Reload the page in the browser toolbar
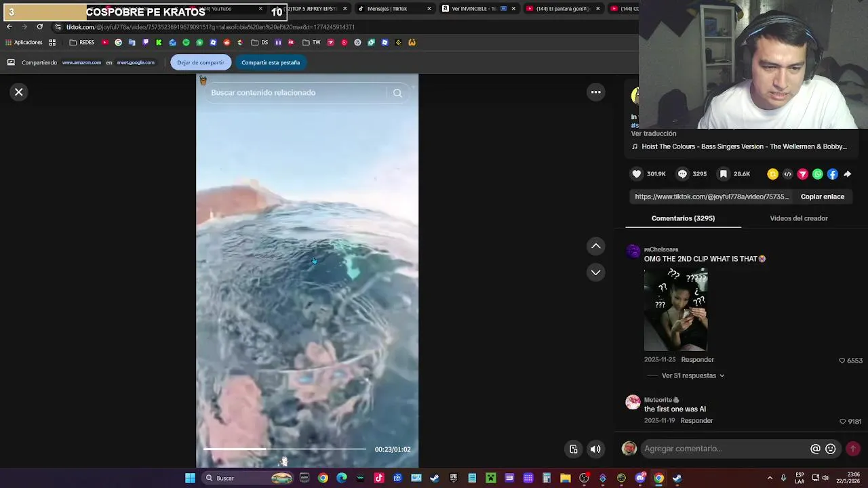The height and width of the screenshot is (488, 868). coord(39,27)
